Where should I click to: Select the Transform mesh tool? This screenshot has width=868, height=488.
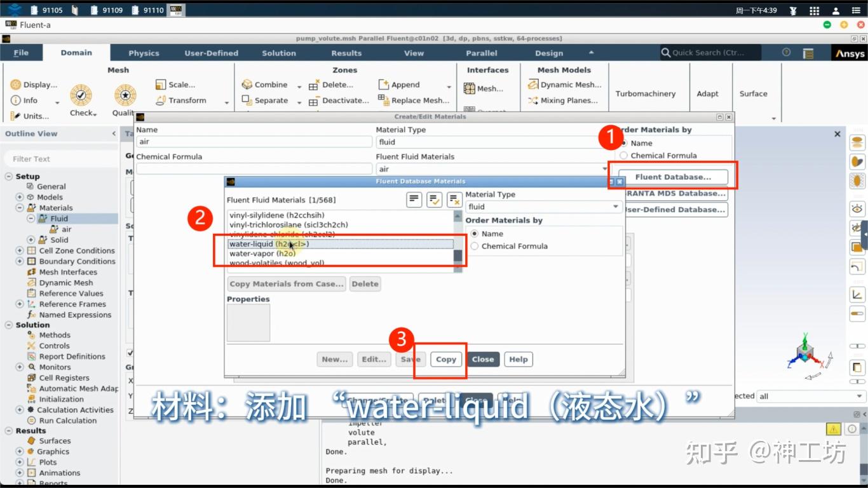point(181,100)
